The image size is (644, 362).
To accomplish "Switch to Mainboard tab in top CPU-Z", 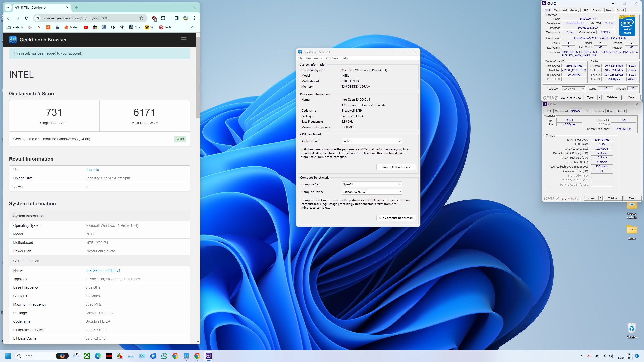I will tap(560, 10).
